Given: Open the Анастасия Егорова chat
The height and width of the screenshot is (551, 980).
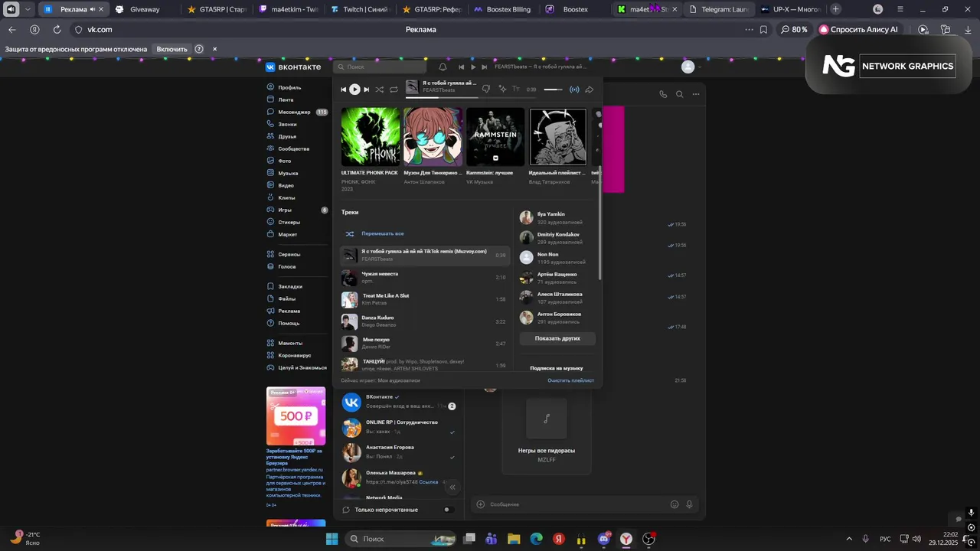Looking at the screenshot, I should pyautogui.click(x=399, y=452).
